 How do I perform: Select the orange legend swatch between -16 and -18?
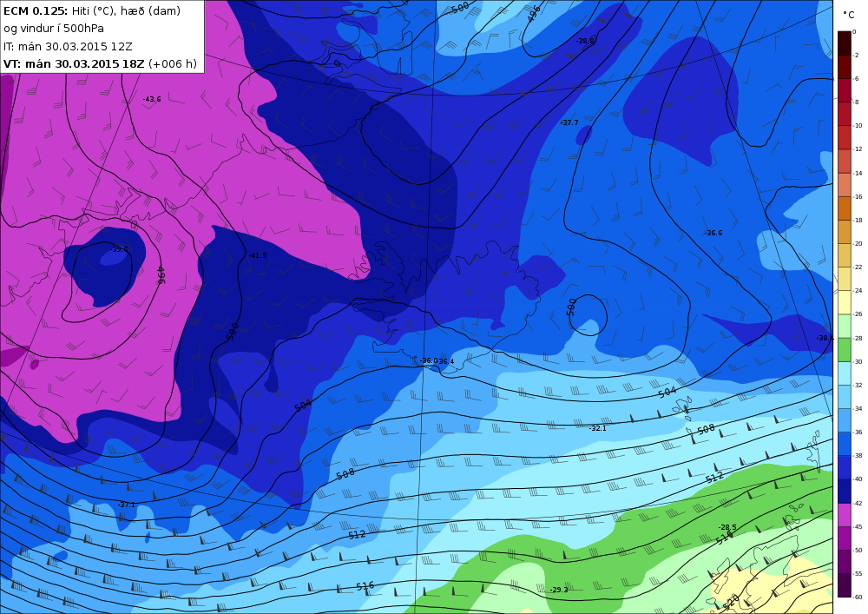(x=845, y=208)
